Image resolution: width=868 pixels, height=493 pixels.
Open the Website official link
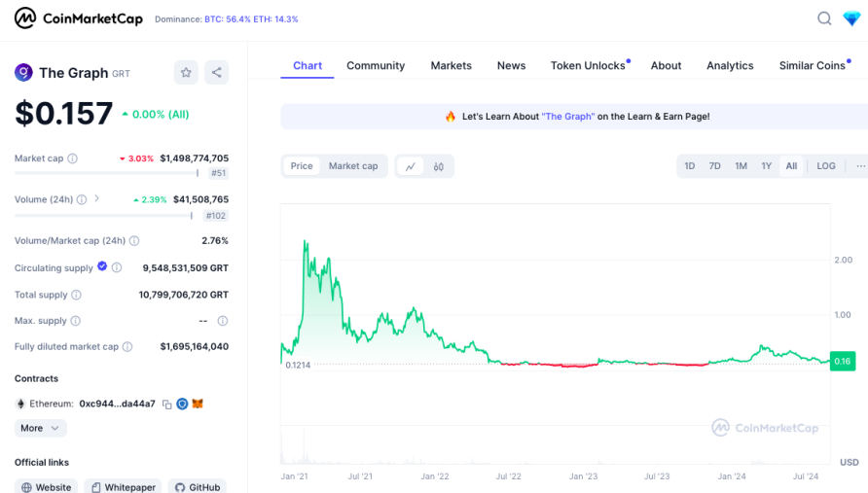coord(46,487)
